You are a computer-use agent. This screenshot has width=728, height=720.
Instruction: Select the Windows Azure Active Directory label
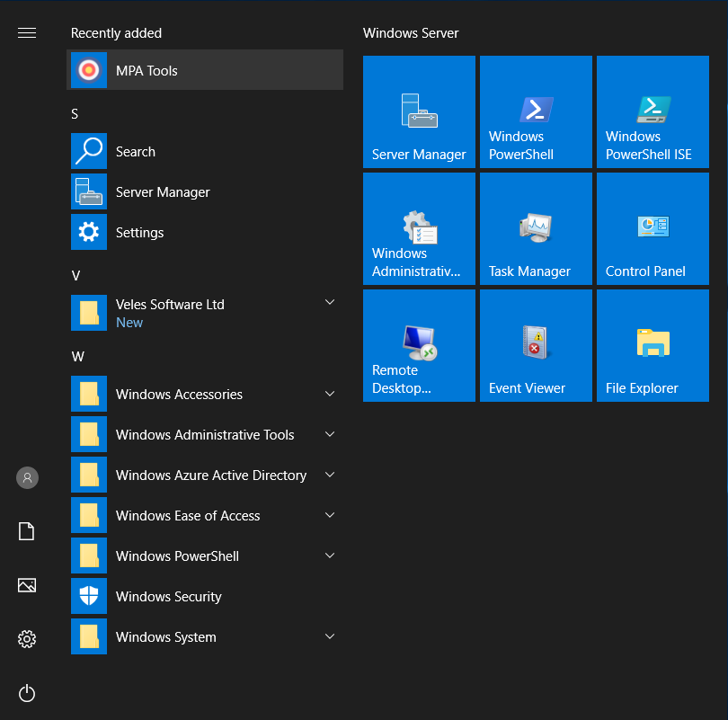(x=211, y=475)
